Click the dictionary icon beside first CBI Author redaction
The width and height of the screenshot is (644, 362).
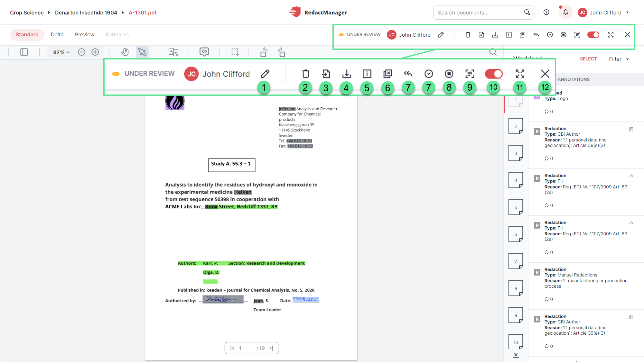[631, 129]
